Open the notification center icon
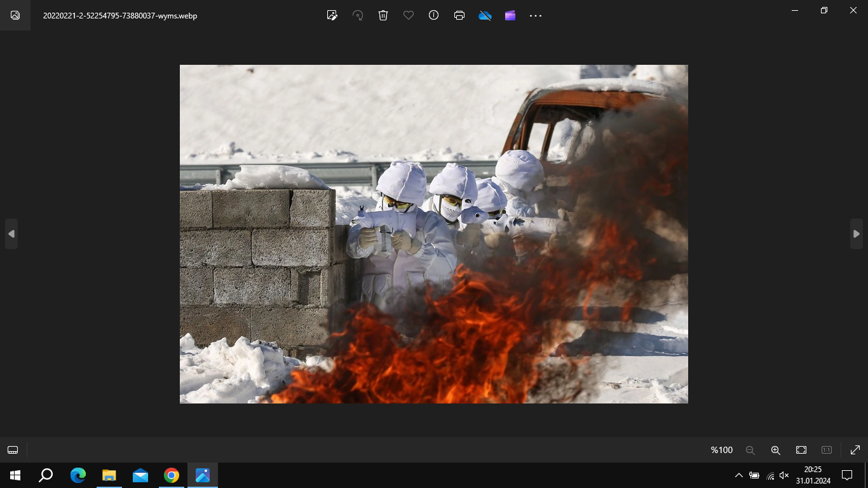Screen dimensions: 868x488 [846, 475]
